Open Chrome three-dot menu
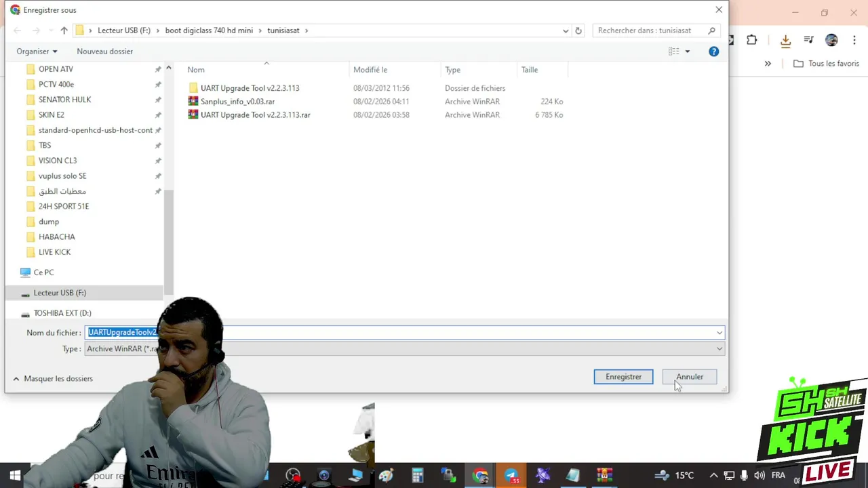This screenshot has height=488, width=868. 854,40
